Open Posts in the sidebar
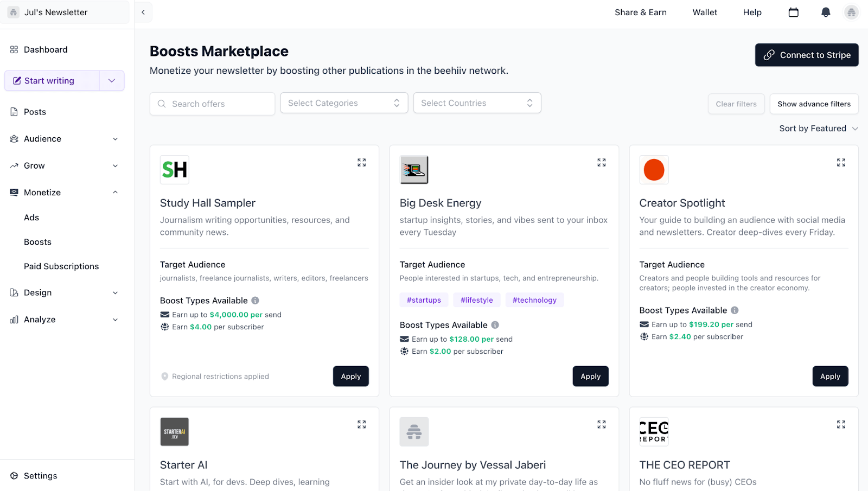 point(35,112)
